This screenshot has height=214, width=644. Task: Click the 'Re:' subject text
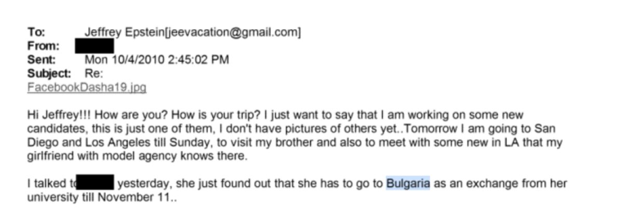point(94,74)
